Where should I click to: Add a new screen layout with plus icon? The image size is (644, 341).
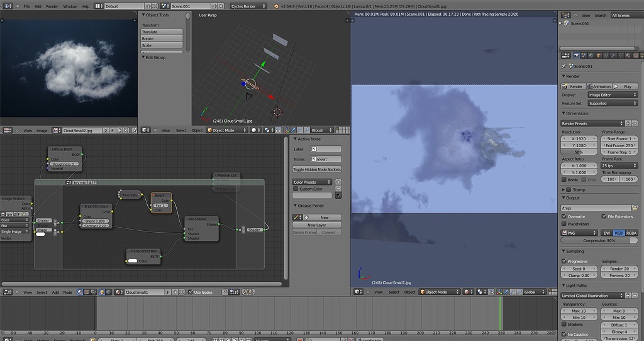pos(148,6)
